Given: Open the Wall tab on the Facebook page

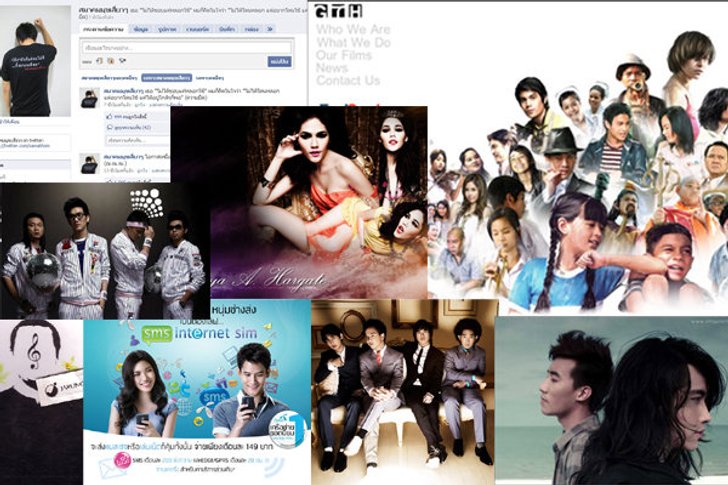Looking at the screenshot, I should 103,29.
